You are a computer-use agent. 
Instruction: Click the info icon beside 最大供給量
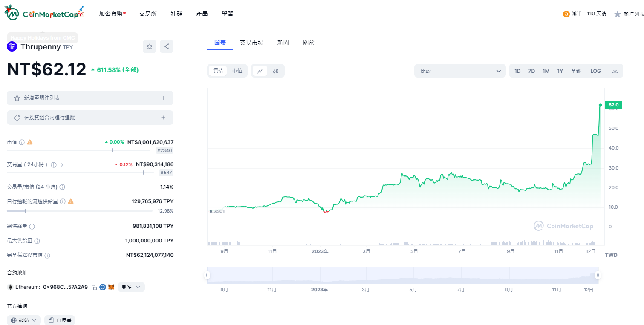(x=37, y=241)
